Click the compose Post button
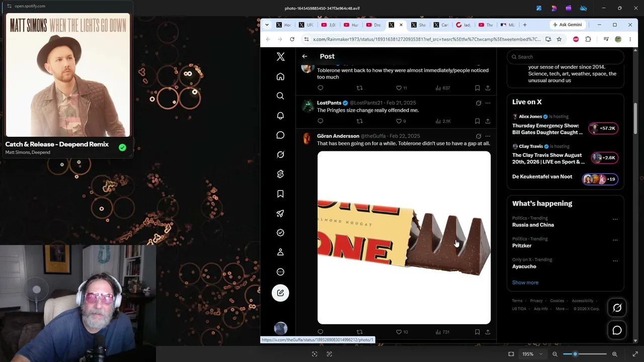Viewport: 644px width, 362px height. (x=281, y=293)
